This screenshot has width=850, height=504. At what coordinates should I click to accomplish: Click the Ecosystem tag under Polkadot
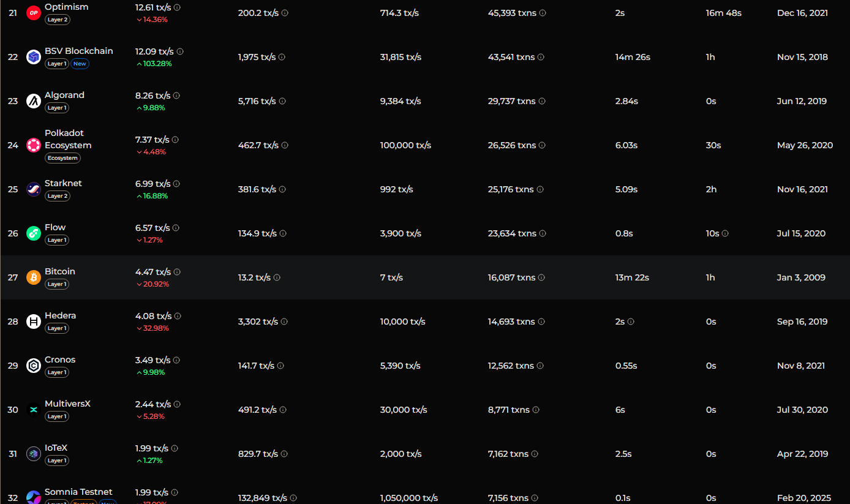(62, 158)
